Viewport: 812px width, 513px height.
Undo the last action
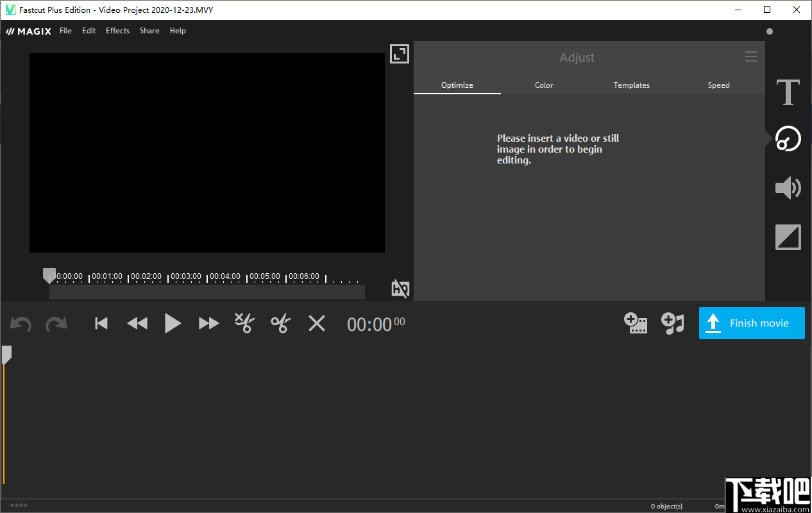point(20,323)
